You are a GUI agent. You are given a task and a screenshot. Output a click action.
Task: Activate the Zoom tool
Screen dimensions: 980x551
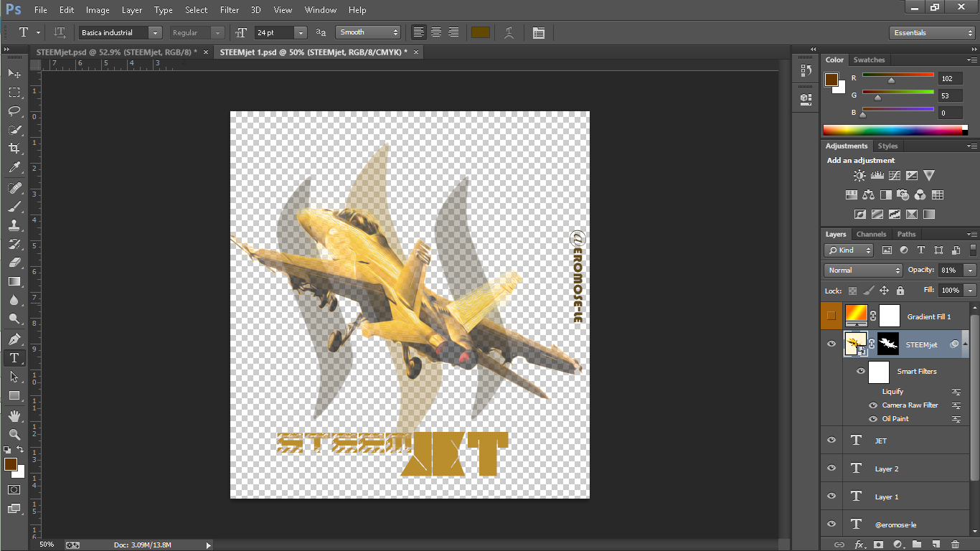pos(14,434)
